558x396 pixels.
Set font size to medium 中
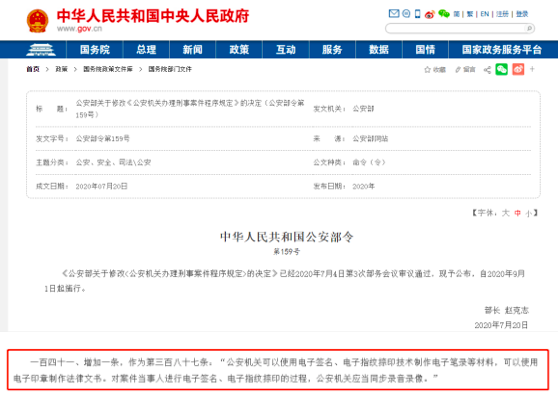coord(517,213)
